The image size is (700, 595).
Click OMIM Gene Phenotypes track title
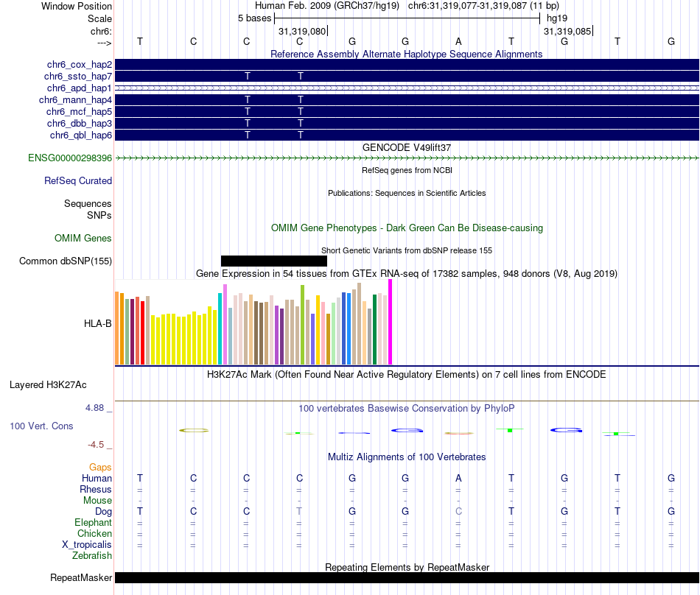point(407,228)
